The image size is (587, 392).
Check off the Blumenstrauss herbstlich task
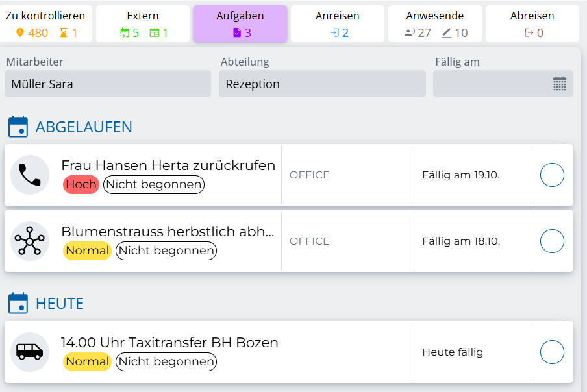click(552, 241)
